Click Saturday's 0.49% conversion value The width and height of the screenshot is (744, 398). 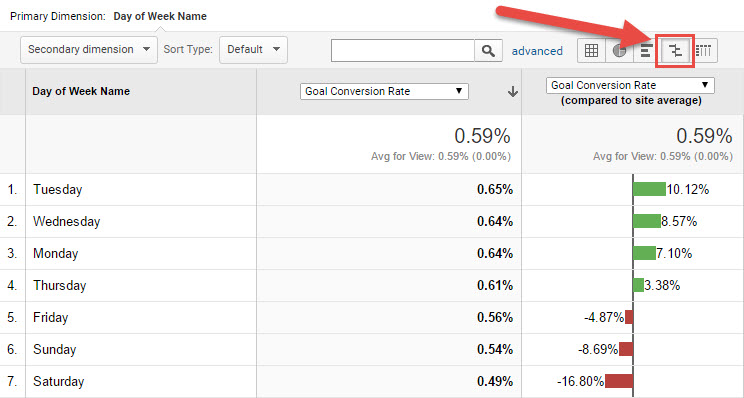(495, 381)
